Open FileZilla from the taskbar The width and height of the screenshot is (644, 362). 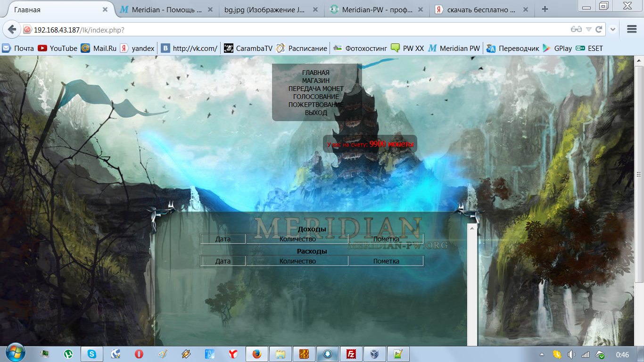tap(351, 354)
